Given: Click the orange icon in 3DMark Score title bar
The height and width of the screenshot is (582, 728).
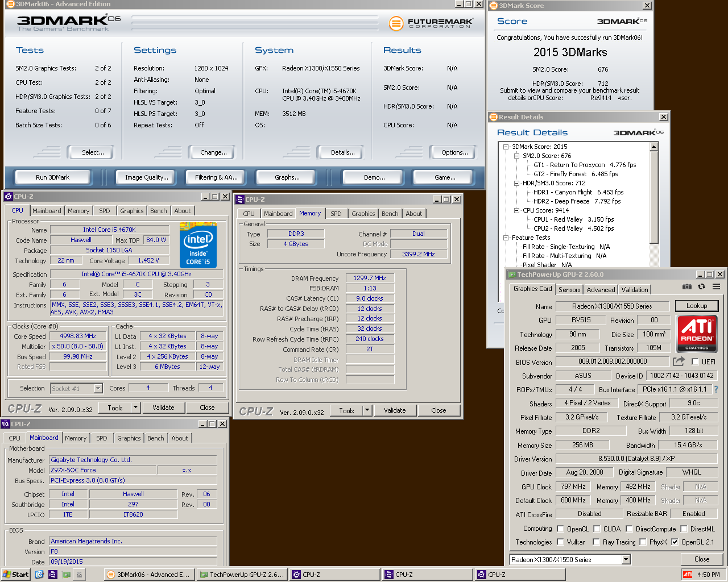Looking at the screenshot, I should (x=494, y=6).
